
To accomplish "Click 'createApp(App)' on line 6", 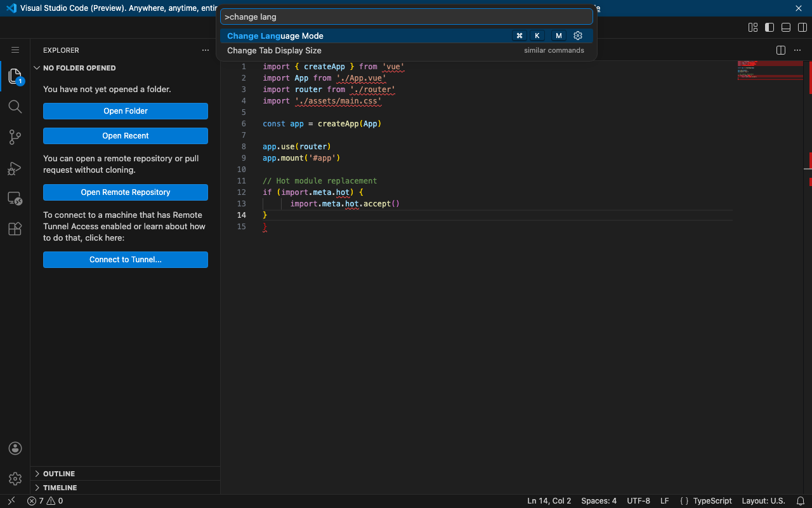I will [350, 124].
